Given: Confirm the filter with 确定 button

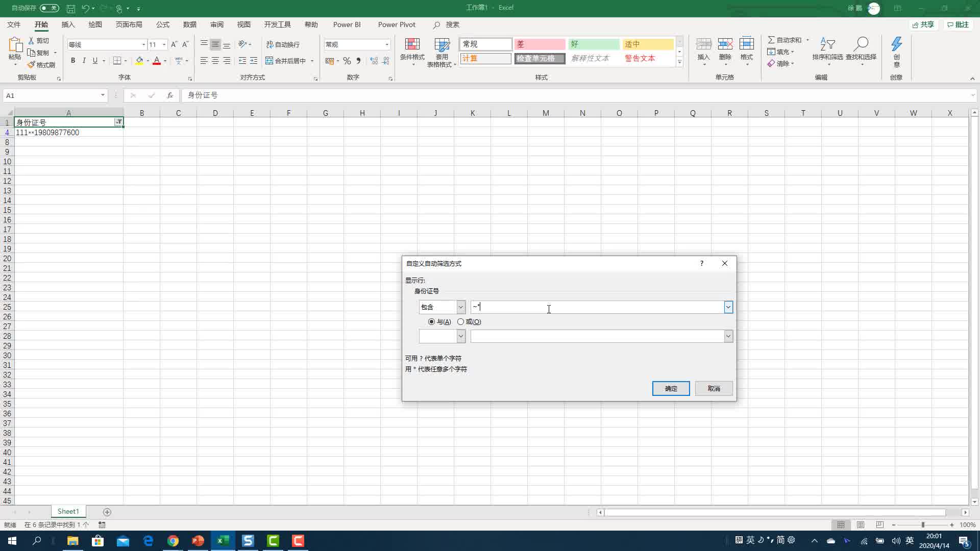Looking at the screenshot, I should pyautogui.click(x=671, y=389).
